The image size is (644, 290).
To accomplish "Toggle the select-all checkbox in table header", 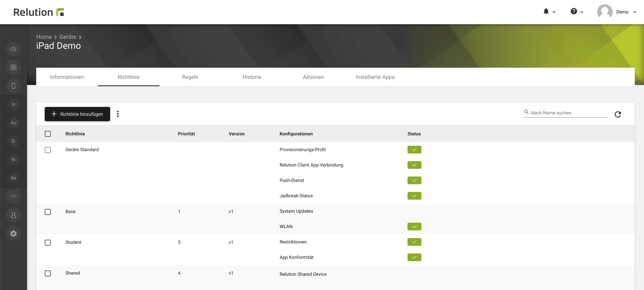I will point(48,134).
